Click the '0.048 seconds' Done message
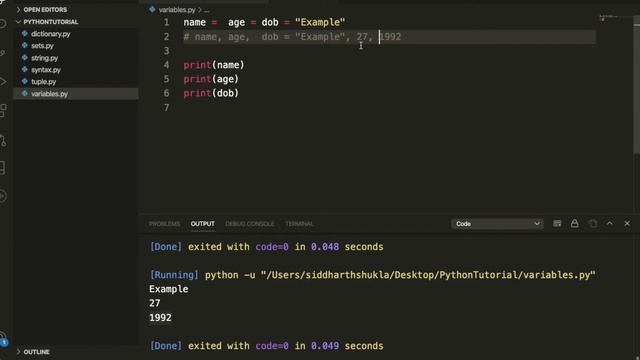 [267, 247]
